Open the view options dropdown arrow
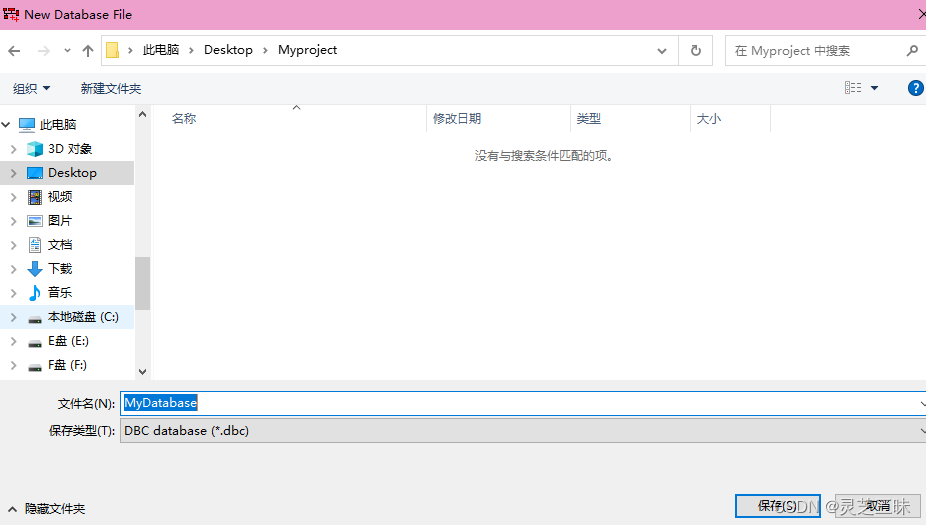This screenshot has width=926, height=525. (x=875, y=88)
